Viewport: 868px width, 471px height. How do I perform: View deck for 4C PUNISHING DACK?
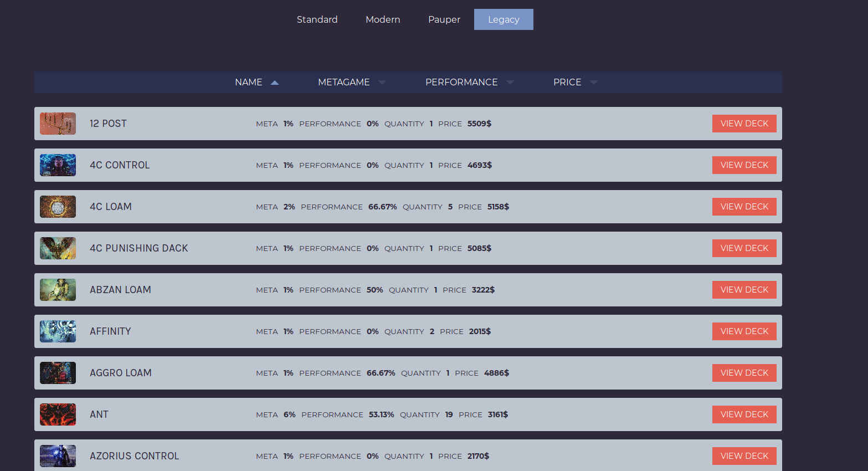click(744, 248)
